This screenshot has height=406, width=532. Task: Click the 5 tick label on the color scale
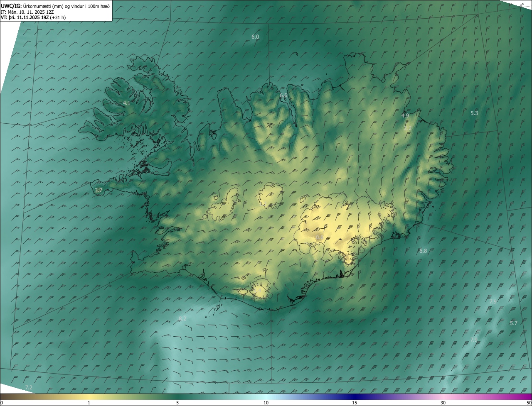click(177, 403)
